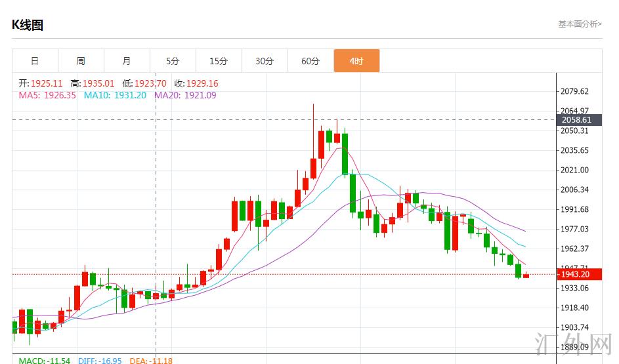The width and height of the screenshot is (619, 364).
Task: Click the last small red candlestick
Action: 526,275
